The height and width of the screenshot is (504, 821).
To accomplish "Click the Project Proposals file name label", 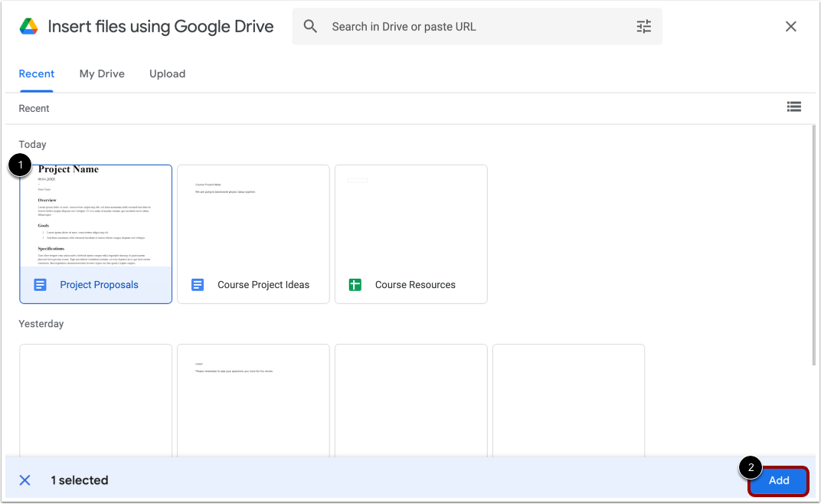I will [x=99, y=284].
